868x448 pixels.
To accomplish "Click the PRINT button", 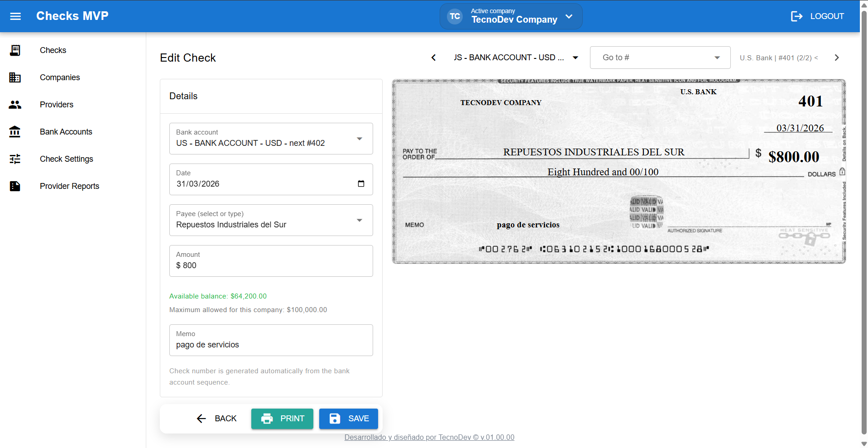I will point(282,419).
